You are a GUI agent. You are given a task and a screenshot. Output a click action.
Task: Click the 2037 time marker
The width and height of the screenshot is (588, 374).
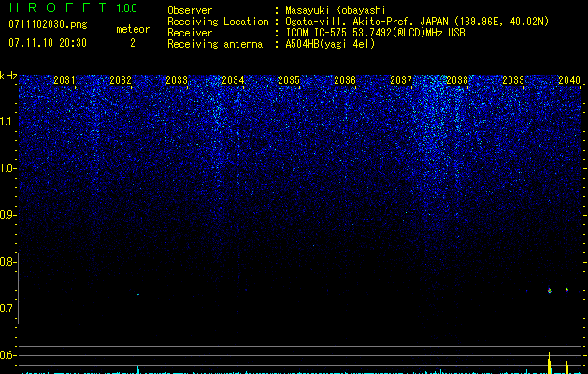coord(401,80)
